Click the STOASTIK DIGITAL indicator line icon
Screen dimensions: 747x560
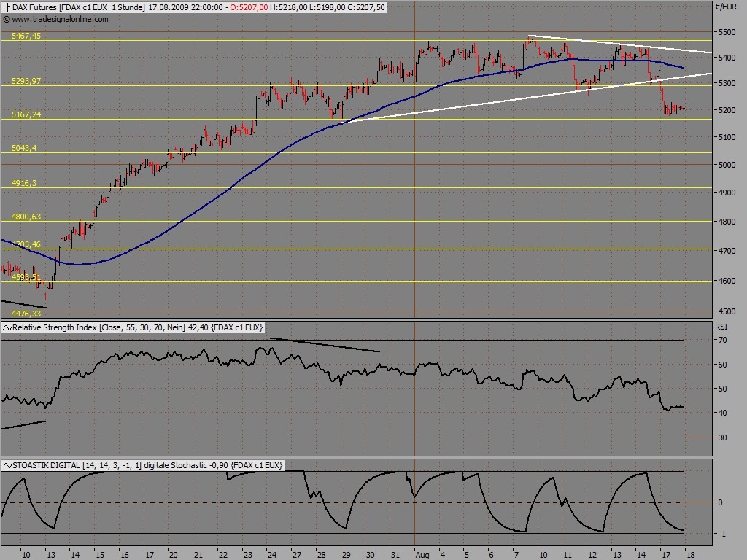[7, 465]
